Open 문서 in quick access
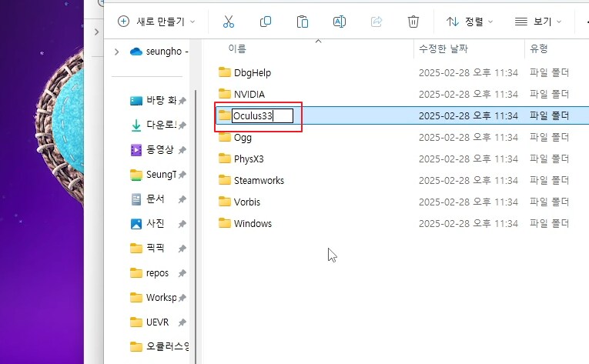 147,199
